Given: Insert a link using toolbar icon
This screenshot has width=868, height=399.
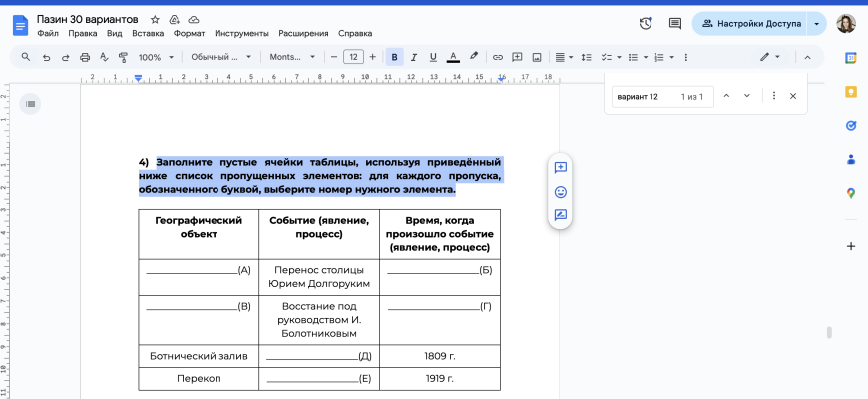Looking at the screenshot, I should (498, 57).
